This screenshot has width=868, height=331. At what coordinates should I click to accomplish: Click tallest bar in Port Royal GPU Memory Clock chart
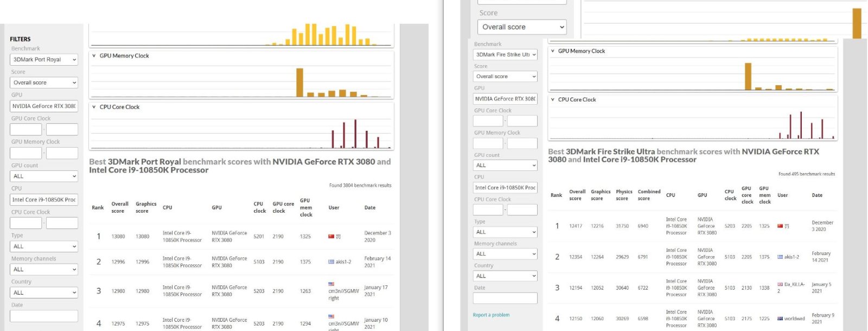coord(299,82)
